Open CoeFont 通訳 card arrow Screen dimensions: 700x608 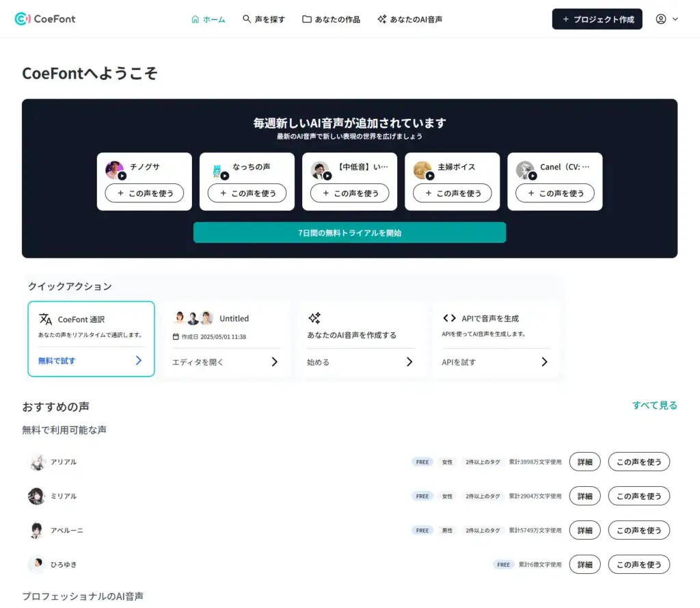point(138,360)
